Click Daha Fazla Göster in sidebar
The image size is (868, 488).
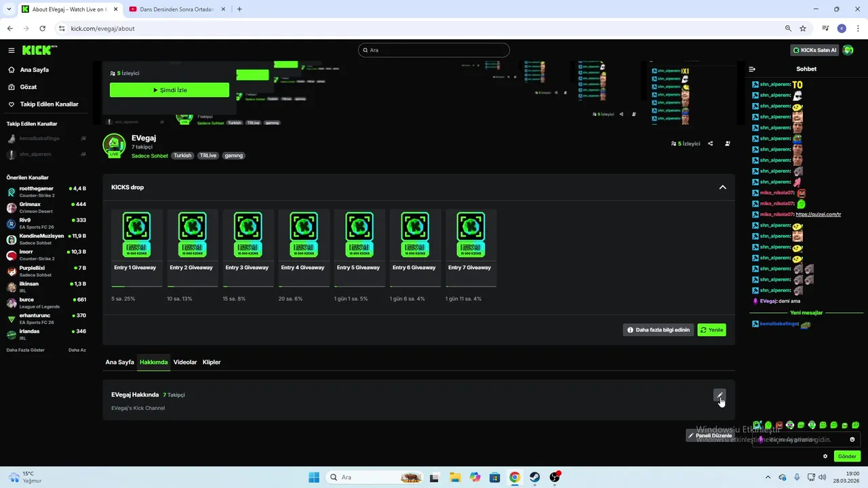tap(26, 350)
